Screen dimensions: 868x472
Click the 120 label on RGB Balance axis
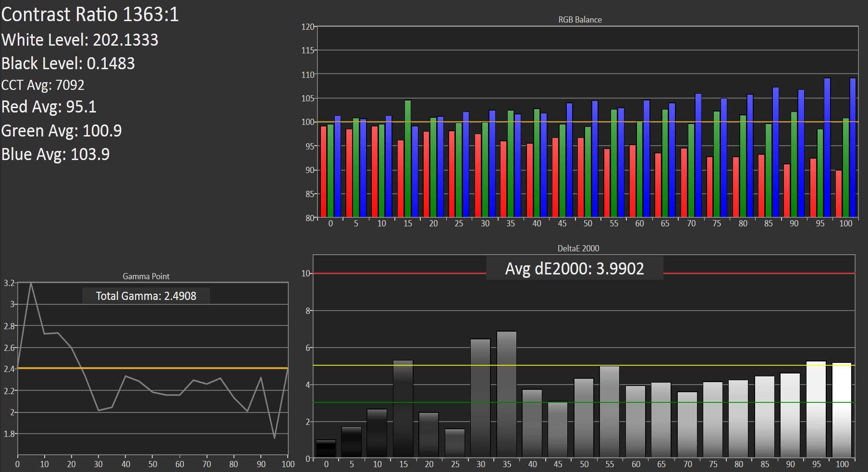308,27
